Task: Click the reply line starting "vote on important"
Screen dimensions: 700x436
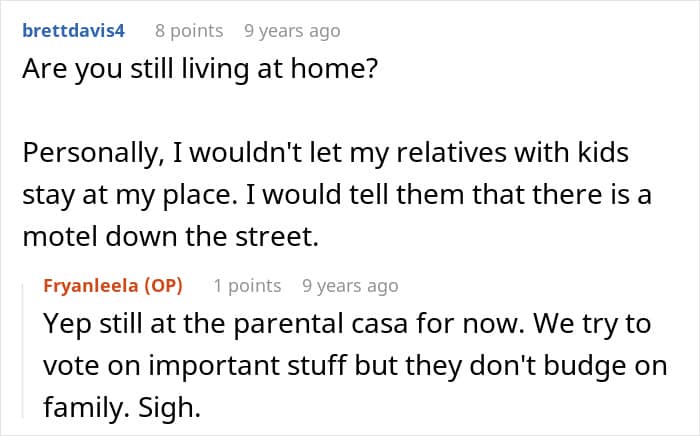Action: coord(355,366)
